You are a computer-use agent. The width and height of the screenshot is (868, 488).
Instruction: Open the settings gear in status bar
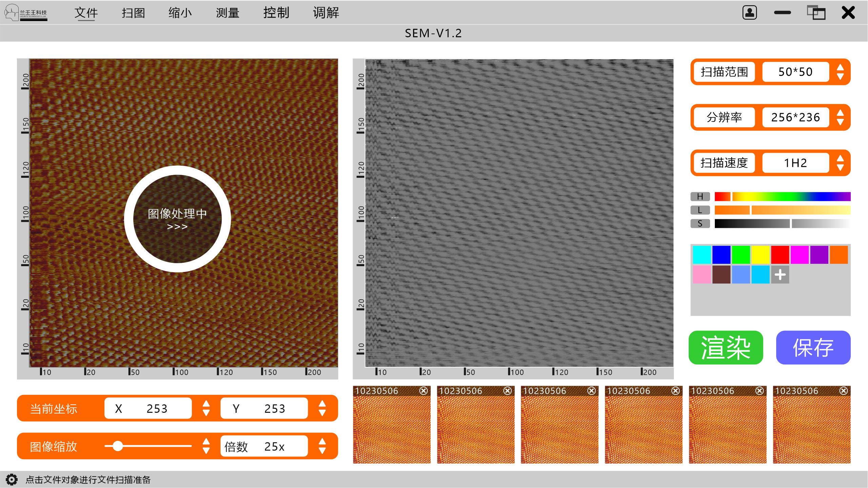pyautogui.click(x=12, y=480)
